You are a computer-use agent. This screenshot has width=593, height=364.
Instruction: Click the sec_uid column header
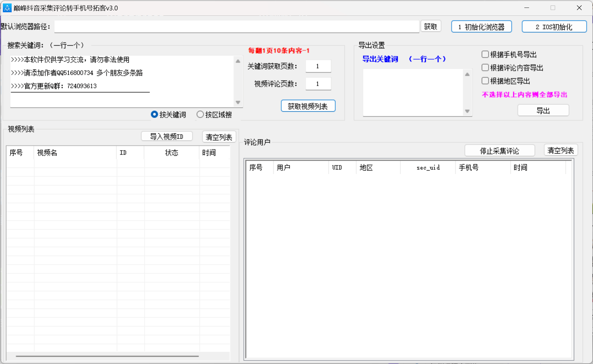click(x=428, y=168)
